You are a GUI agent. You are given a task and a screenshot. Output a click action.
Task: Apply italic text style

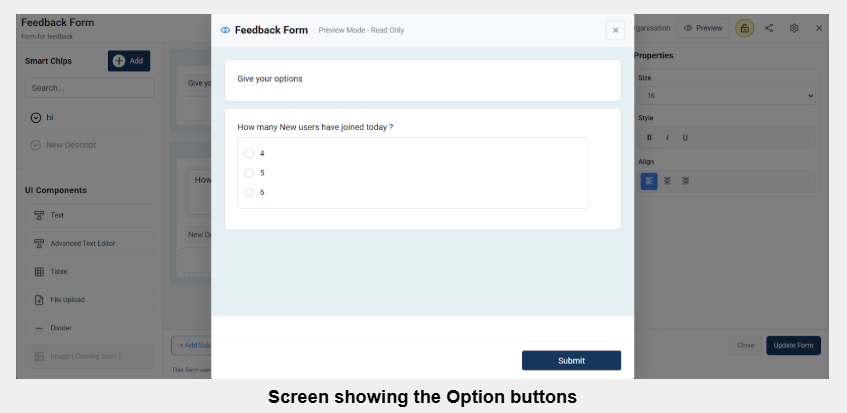coord(667,137)
